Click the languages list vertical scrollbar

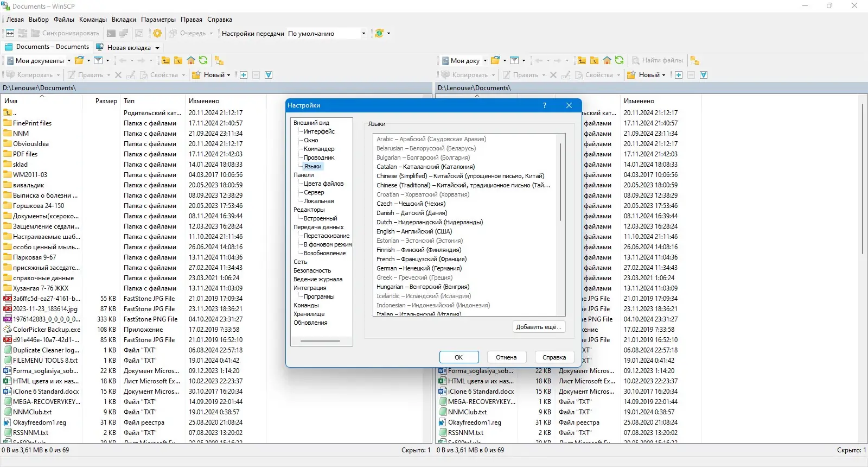click(560, 182)
